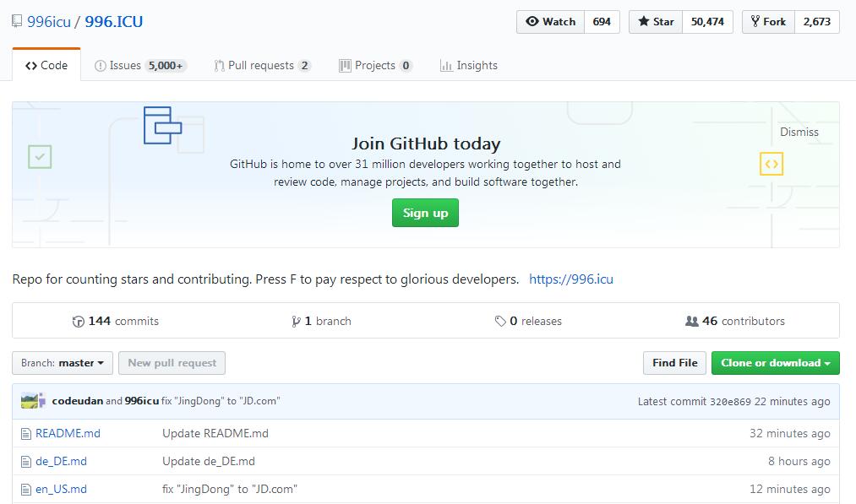Open the https://996.icu website link

[571, 279]
